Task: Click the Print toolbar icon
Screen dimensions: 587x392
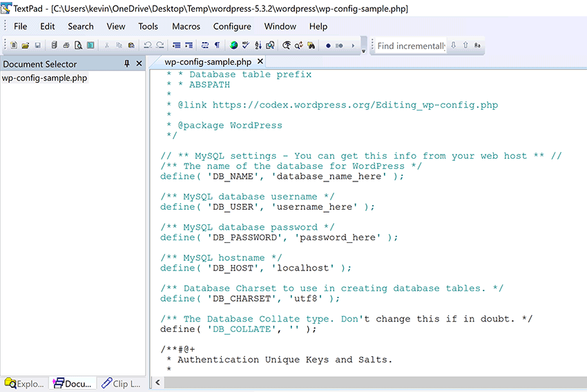Action: coord(66,46)
